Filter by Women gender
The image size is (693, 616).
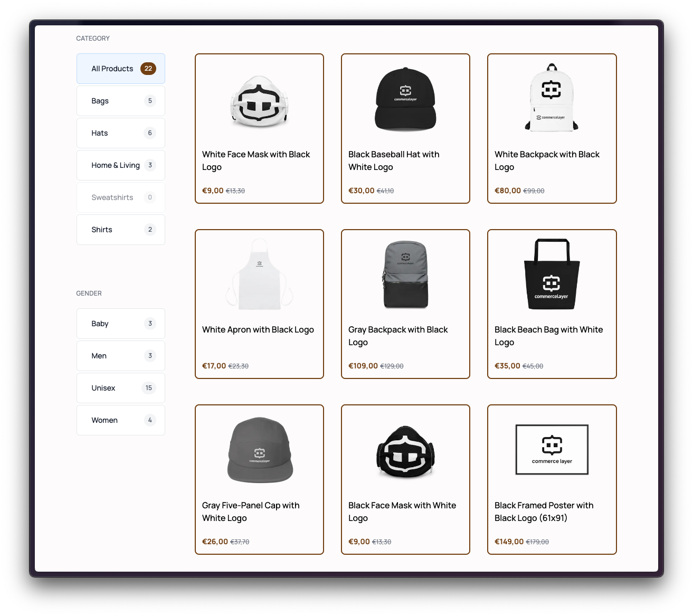coord(120,420)
